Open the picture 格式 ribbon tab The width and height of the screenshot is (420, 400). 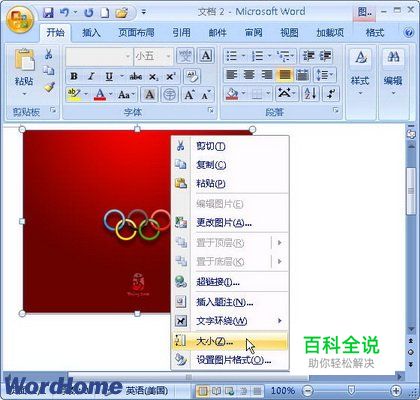[x=375, y=33]
